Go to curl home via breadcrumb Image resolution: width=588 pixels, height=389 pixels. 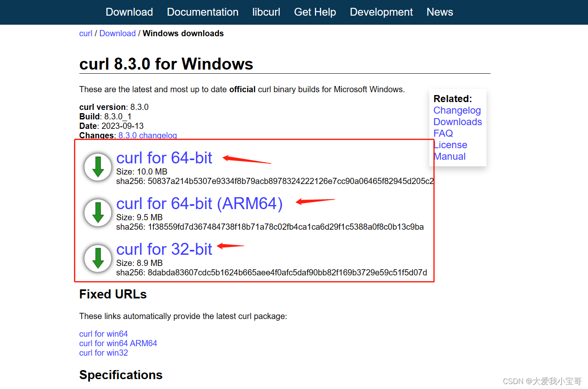click(x=86, y=33)
